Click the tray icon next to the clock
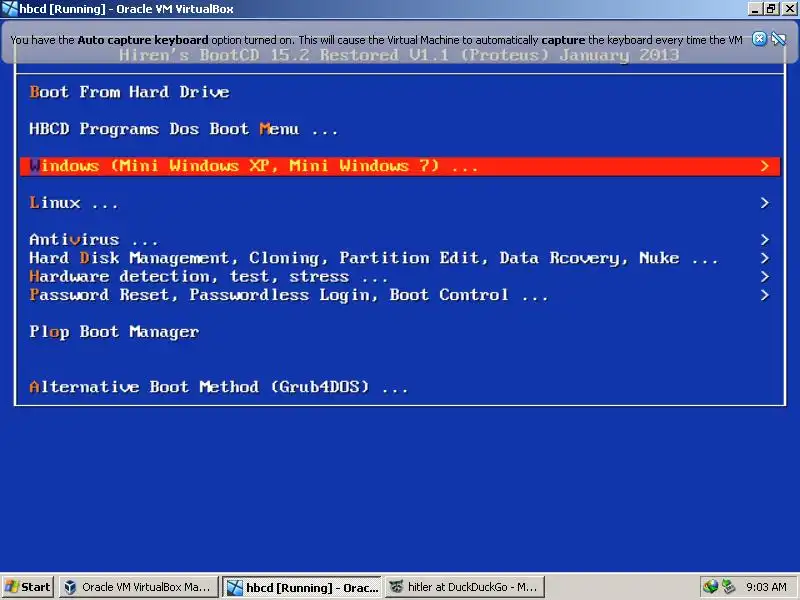This screenshot has width=800, height=600. click(x=729, y=587)
